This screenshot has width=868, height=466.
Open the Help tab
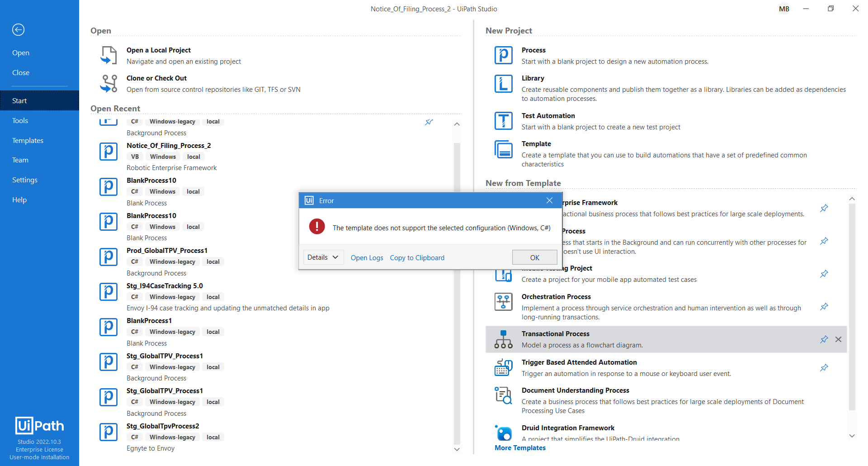pos(39,200)
